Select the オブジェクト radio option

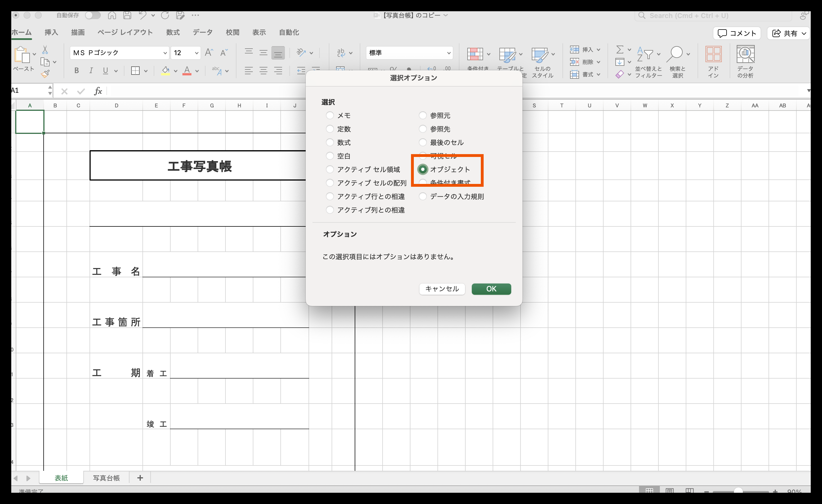coord(423,169)
